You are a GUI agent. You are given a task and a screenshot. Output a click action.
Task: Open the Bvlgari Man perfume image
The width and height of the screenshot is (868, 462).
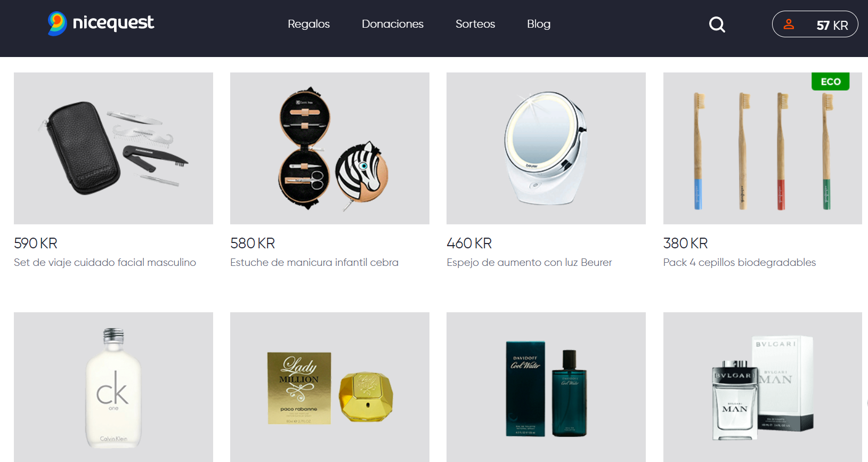(x=762, y=387)
